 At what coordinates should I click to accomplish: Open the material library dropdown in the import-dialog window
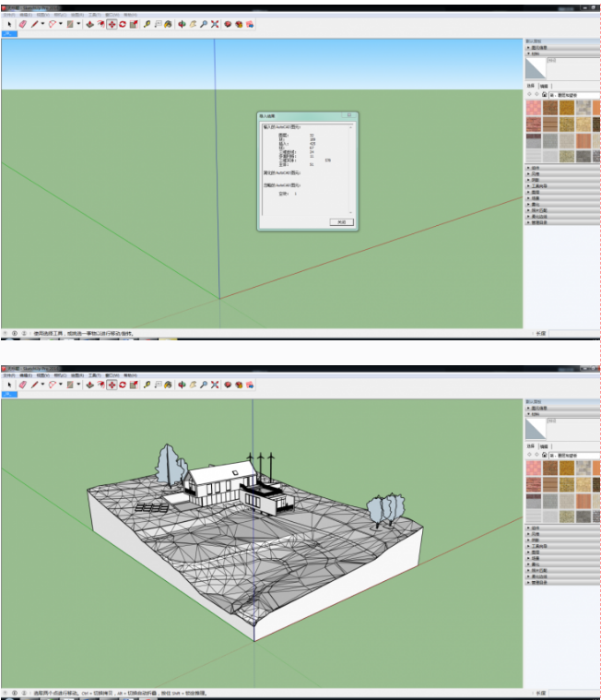pos(574,95)
